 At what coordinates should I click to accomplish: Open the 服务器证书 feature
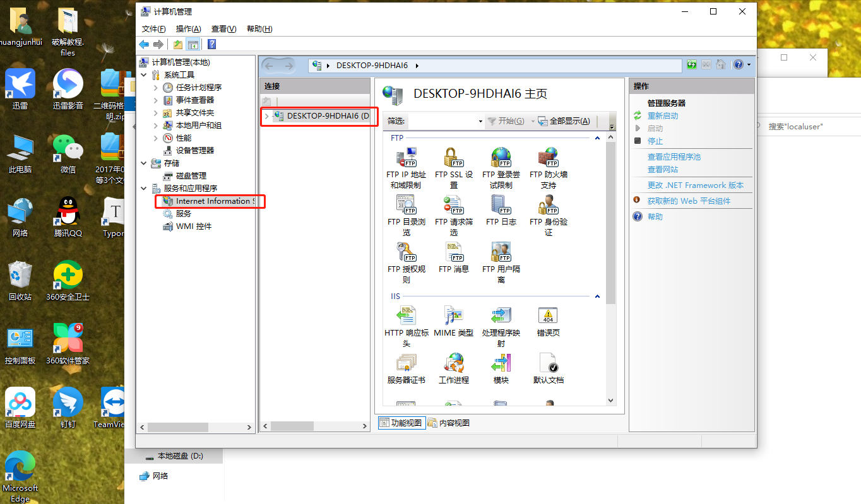coord(407,369)
